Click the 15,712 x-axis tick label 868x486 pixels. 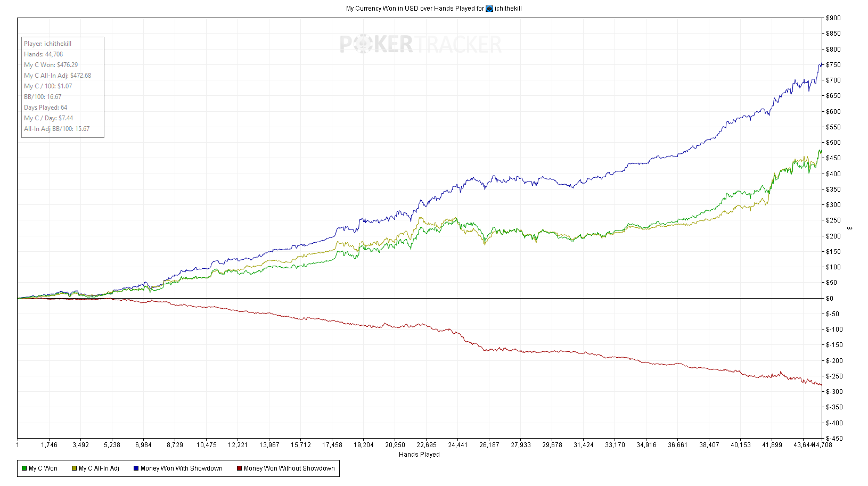pos(301,445)
